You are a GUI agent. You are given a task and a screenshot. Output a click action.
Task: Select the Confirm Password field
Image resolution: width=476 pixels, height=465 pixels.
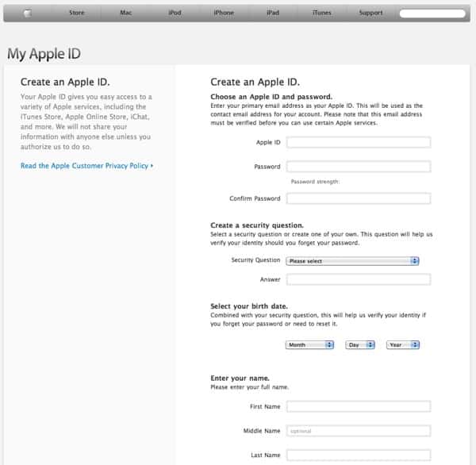[x=359, y=198]
